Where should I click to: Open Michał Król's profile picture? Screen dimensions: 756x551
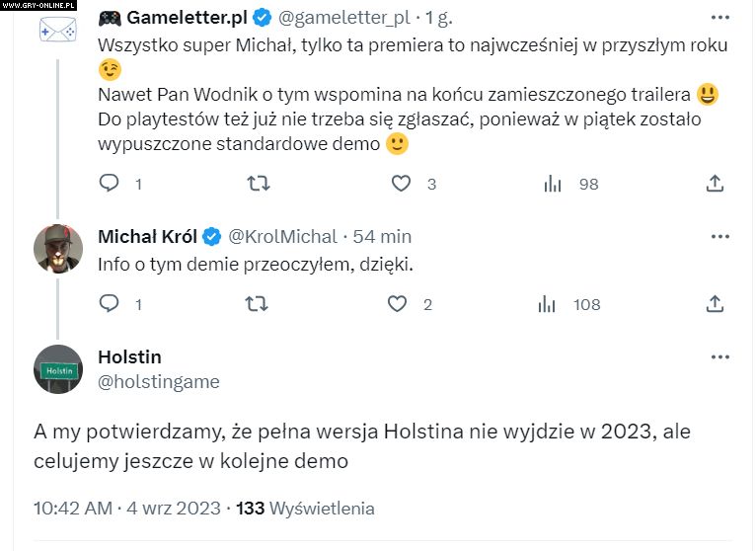(x=58, y=249)
